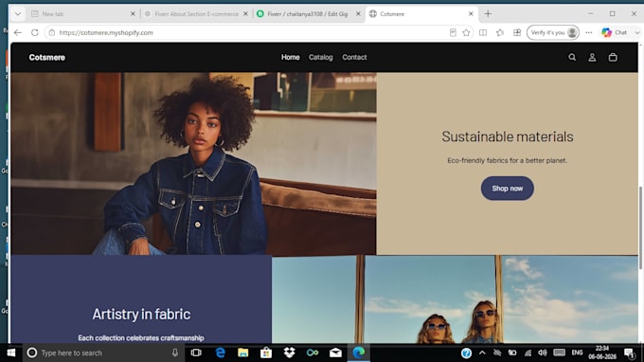Click Eco-friendly fabrics for a better planet text

click(x=508, y=160)
